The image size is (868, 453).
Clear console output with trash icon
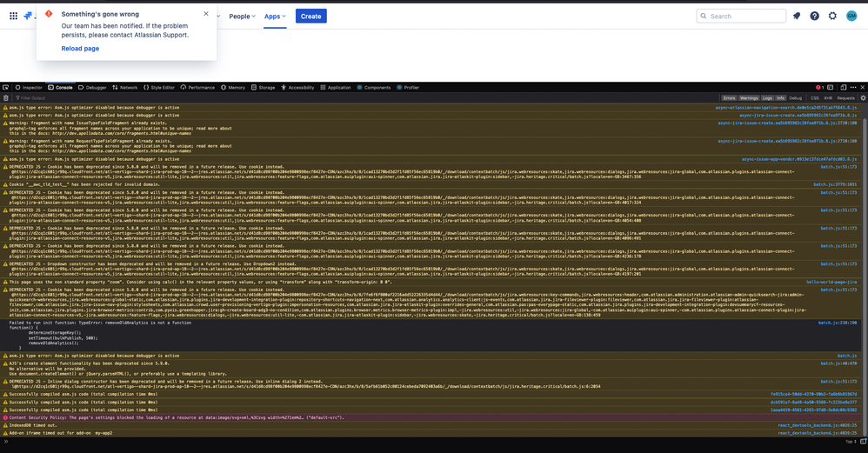(x=6, y=98)
